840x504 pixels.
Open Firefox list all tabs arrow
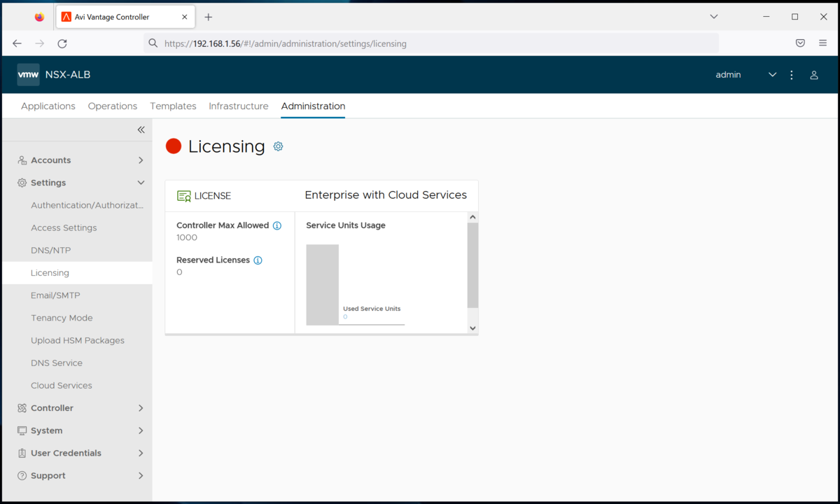pyautogui.click(x=714, y=17)
